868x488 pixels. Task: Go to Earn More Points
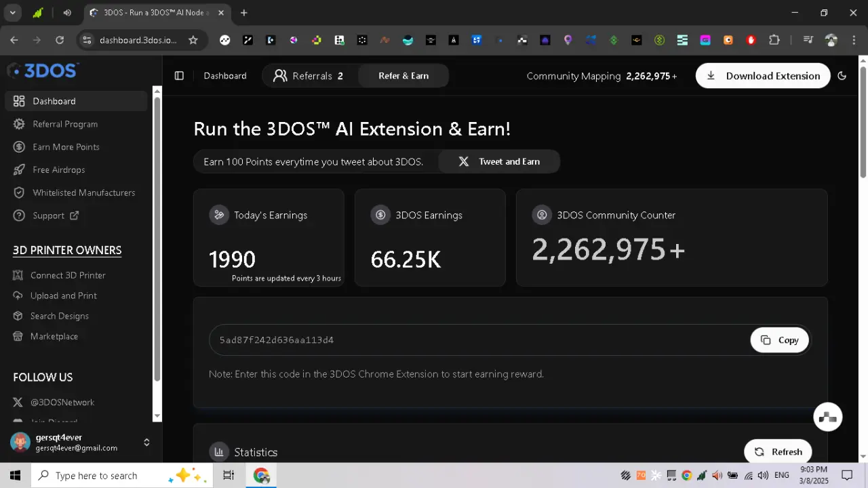click(66, 147)
